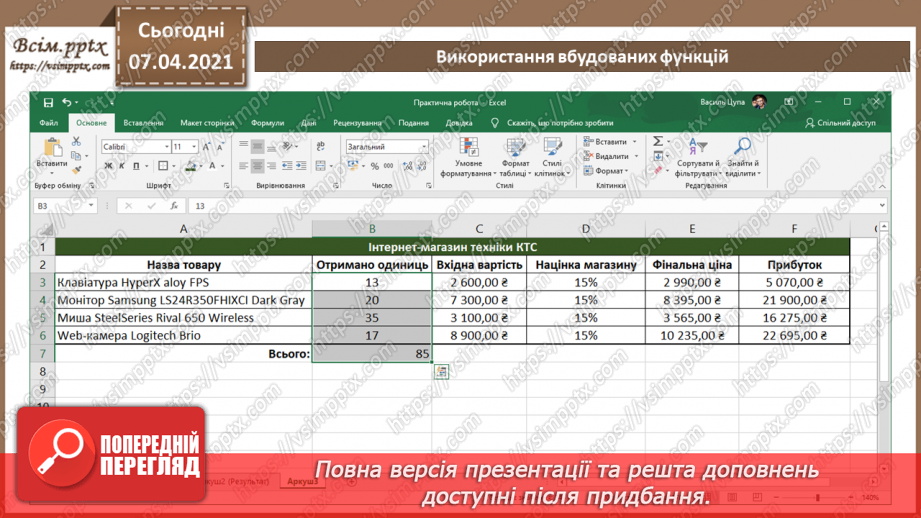Click the Wrap Text icon
The image size is (921, 518).
click(321, 146)
